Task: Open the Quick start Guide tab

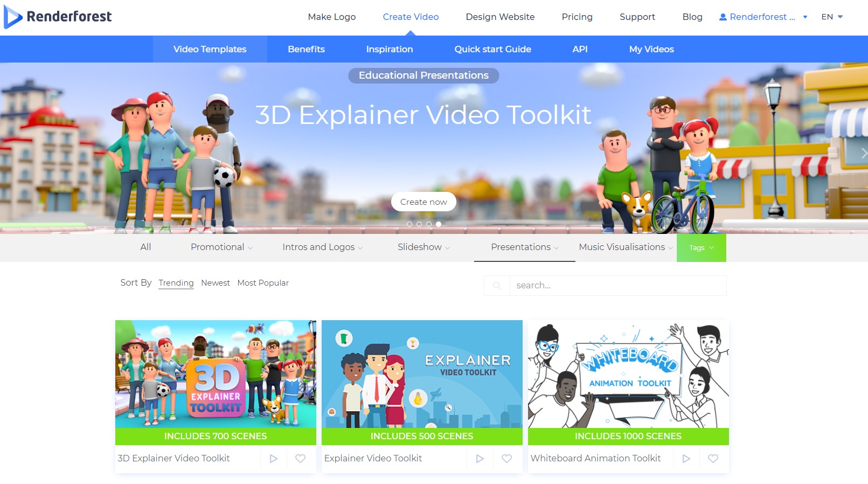Action: (493, 49)
